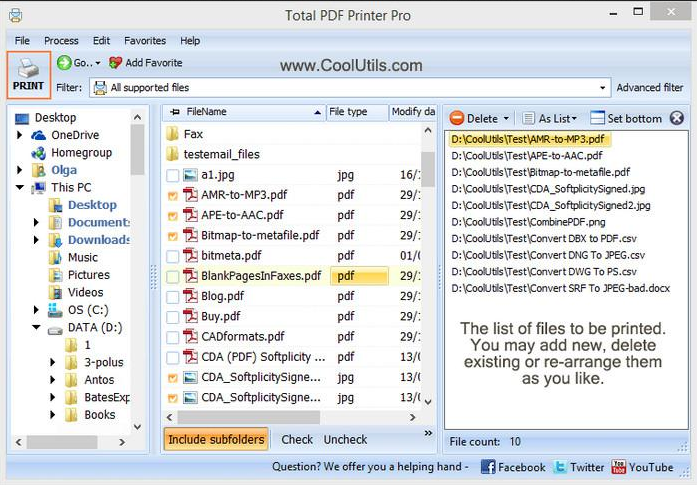Click the Pictures folder icon
The width and height of the screenshot is (697, 485).
coord(55,275)
